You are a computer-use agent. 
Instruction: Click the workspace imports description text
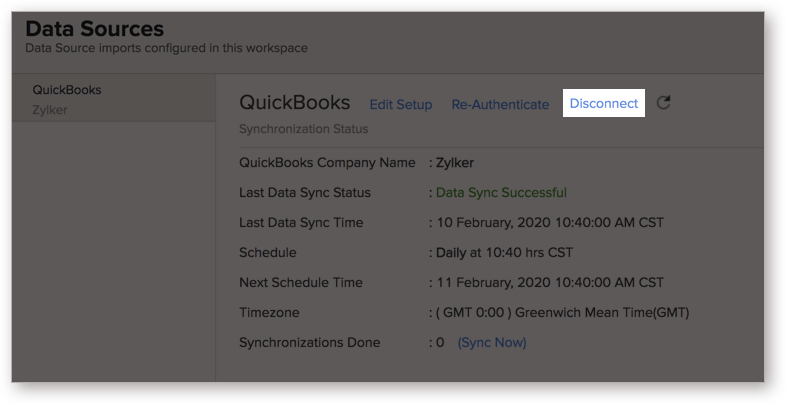coord(166,48)
